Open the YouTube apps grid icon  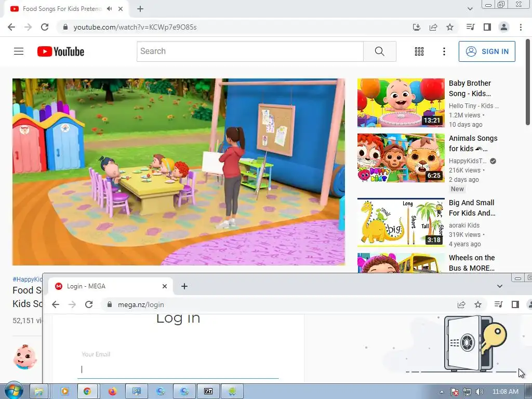click(x=419, y=51)
